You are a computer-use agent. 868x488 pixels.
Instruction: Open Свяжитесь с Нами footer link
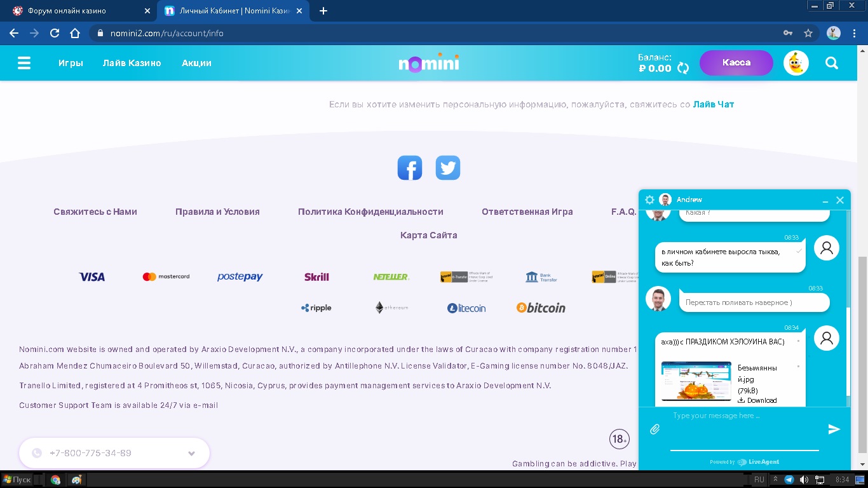[95, 212]
